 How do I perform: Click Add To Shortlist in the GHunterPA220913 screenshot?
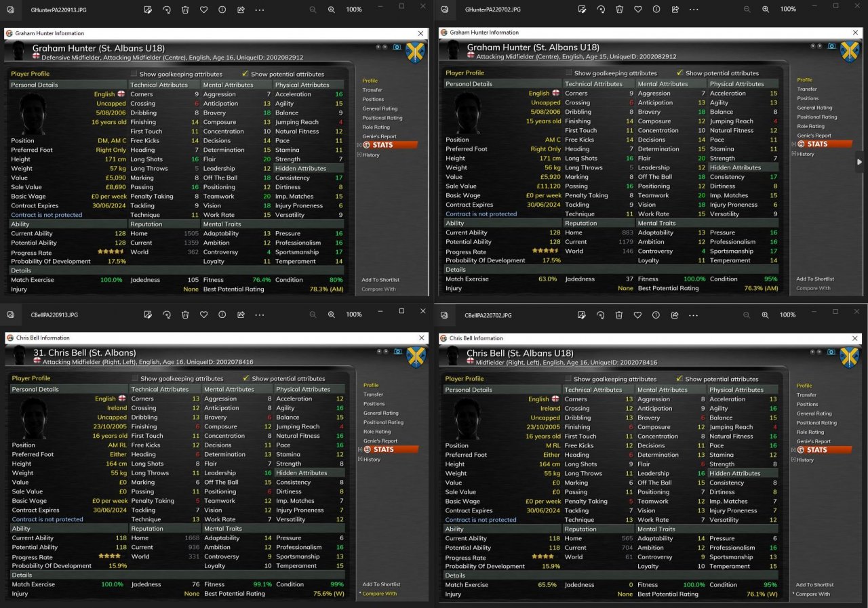coord(380,280)
